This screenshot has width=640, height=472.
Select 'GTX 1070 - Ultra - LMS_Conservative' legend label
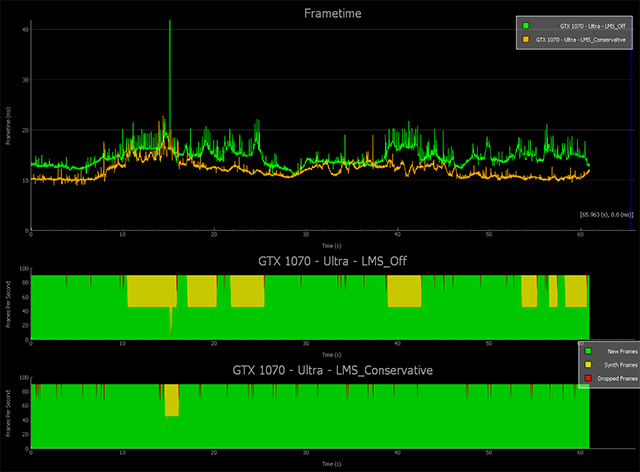(x=580, y=40)
